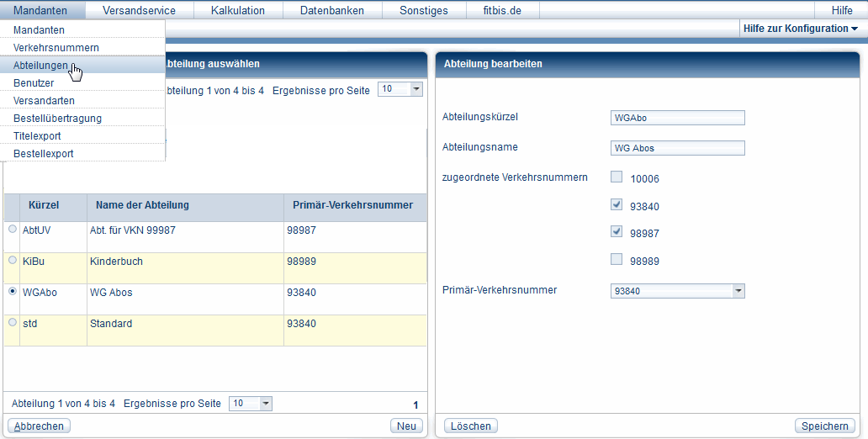
Task: Click Titelexport in the dropdown menu
Action: (37, 136)
